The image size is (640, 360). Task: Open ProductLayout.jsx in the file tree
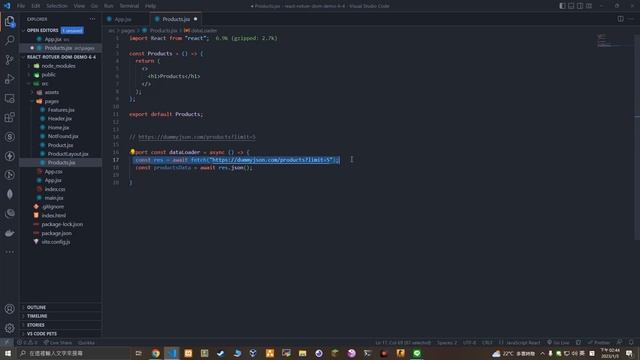pyautogui.click(x=68, y=154)
